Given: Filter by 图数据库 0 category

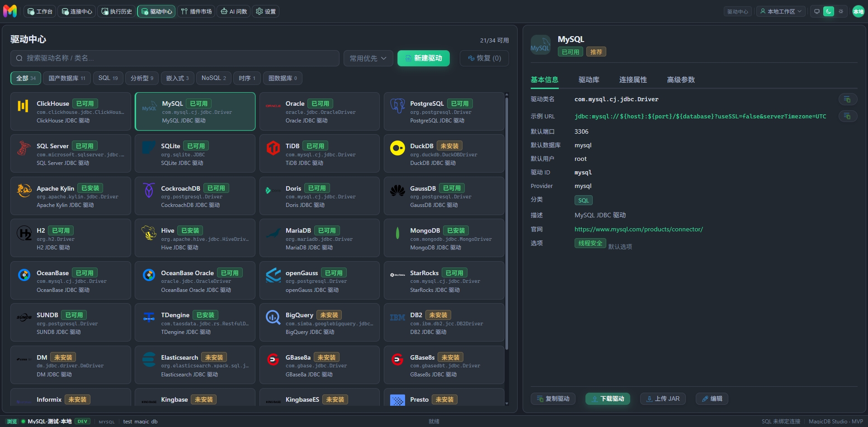Looking at the screenshot, I should pyautogui.click(x=283, y=78).
